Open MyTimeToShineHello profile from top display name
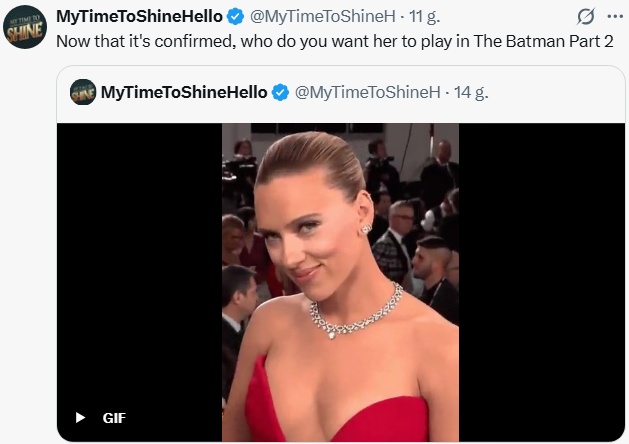 coord(138,17)
